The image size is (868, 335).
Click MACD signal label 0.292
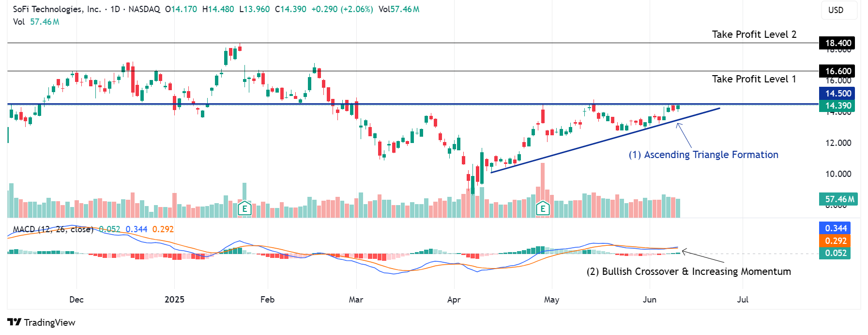835,240
